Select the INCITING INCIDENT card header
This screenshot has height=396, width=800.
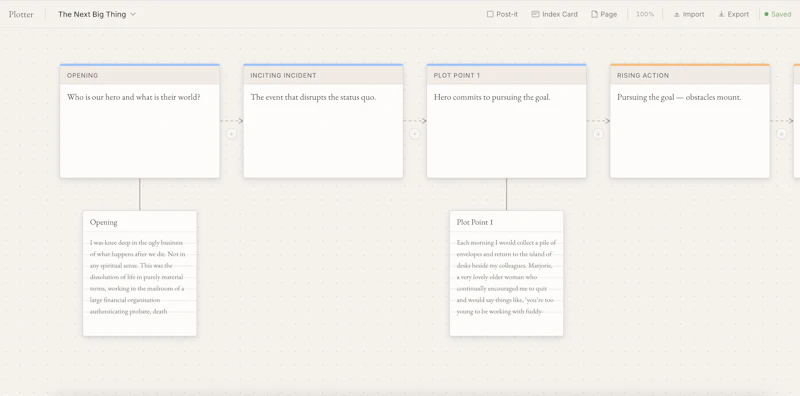(x=323, y=75)
